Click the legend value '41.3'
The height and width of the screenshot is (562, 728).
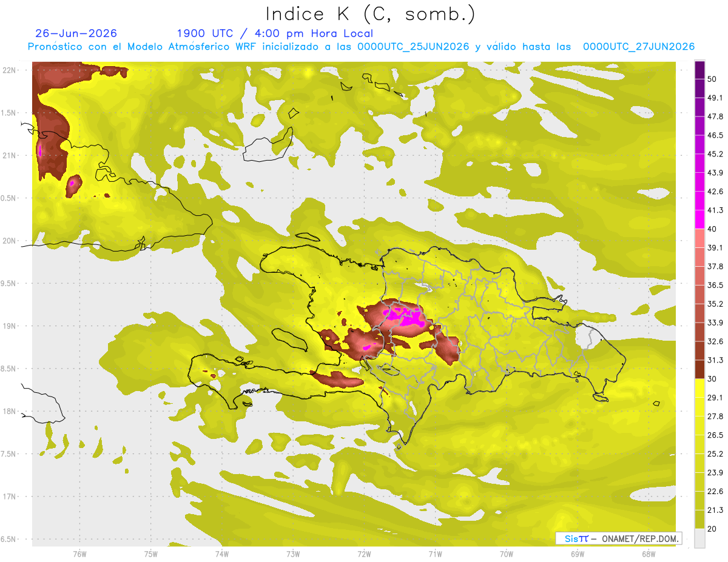pos(715,210)
